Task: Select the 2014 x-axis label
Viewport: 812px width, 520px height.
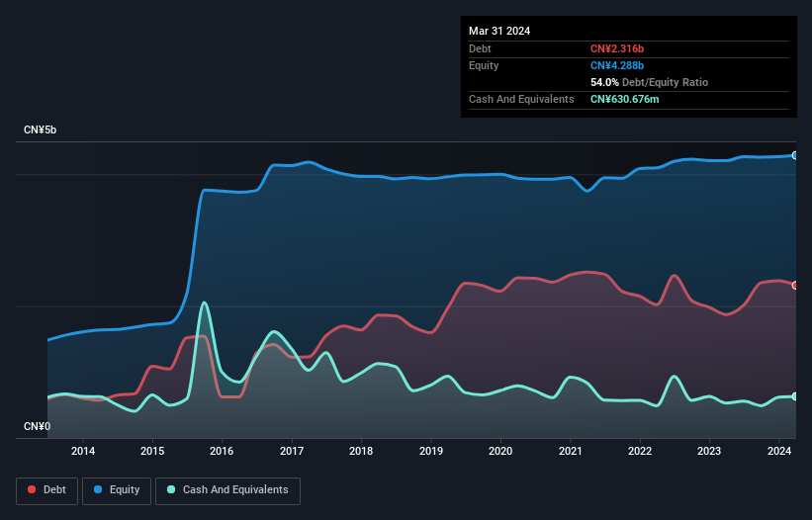Action: (x=83, y=451)
